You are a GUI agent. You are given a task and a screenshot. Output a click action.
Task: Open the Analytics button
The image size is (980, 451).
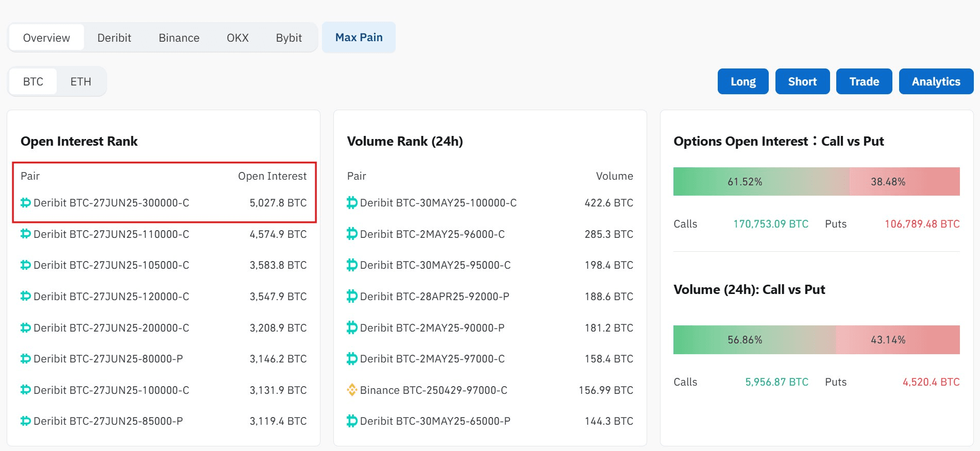pos(936,82)
